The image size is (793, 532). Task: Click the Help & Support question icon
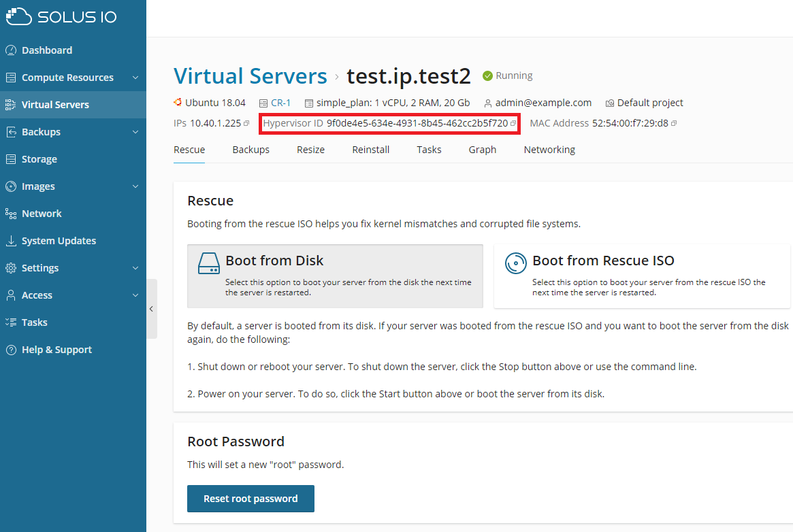10,350
